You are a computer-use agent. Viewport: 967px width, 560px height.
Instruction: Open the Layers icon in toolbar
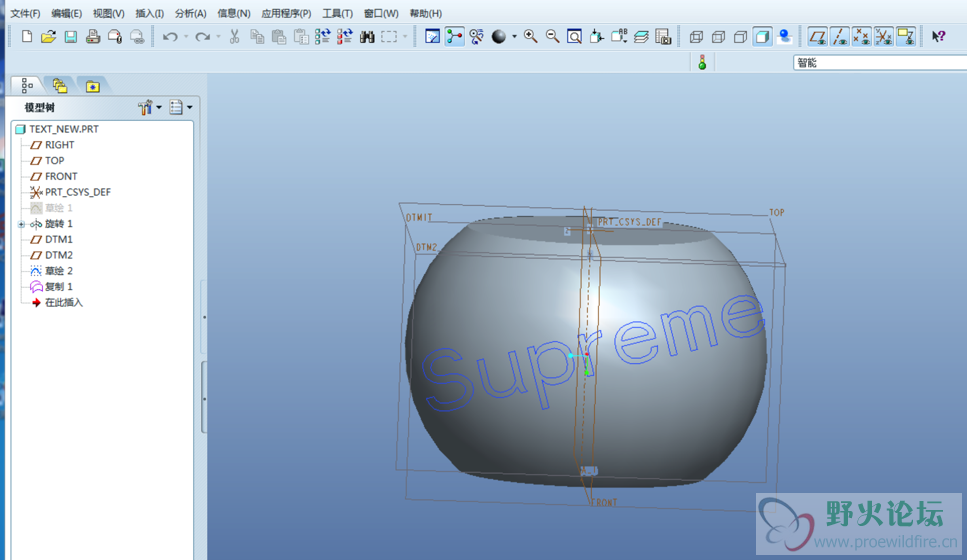(641, 37)
